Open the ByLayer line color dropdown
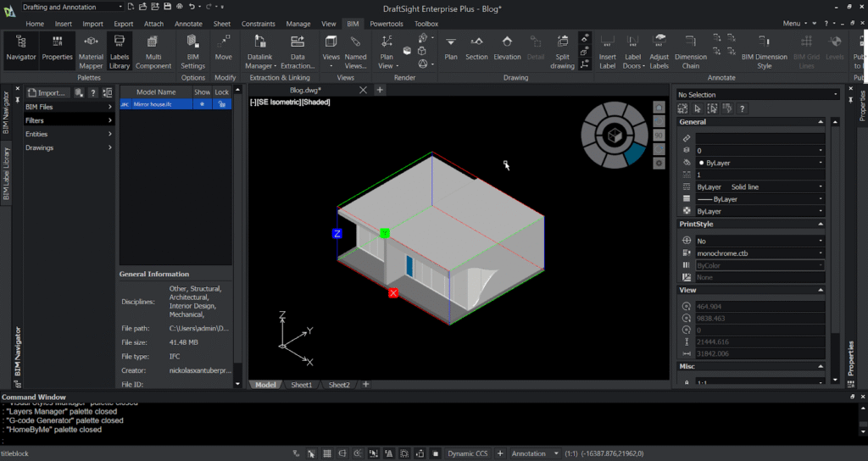The height and width of the screenshot is (461, 868). (760, 163)
